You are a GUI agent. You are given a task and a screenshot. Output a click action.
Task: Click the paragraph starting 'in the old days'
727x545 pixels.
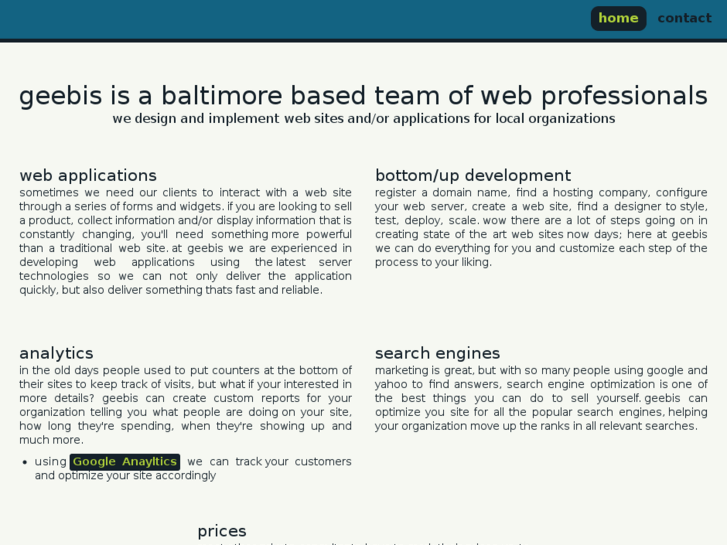click(x=185, y=405)
